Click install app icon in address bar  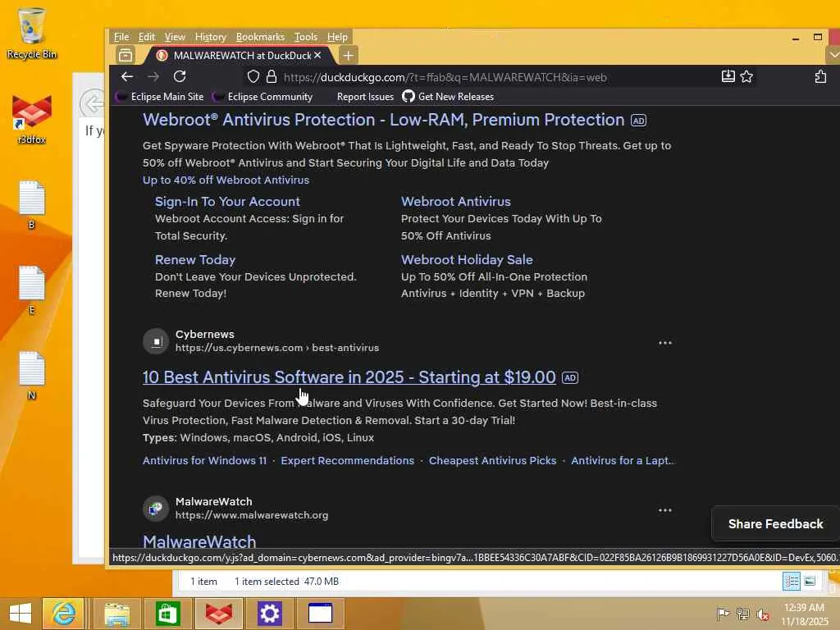click(728, 76)
